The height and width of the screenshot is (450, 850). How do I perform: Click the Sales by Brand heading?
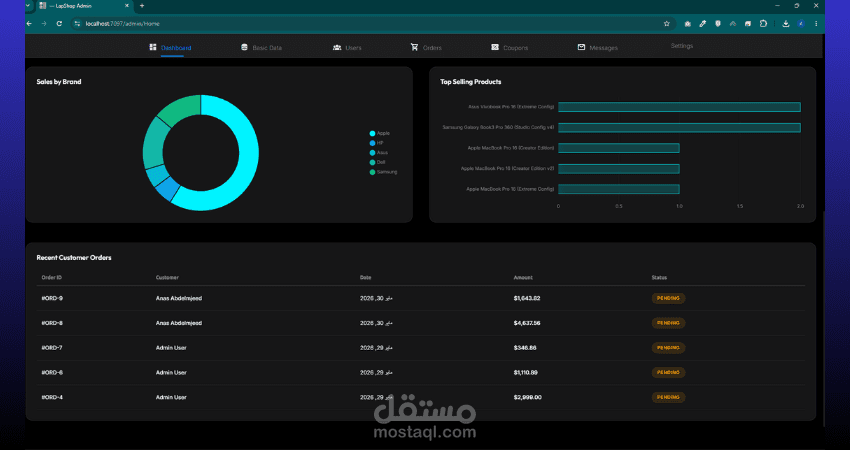click(x=59, y=82)
